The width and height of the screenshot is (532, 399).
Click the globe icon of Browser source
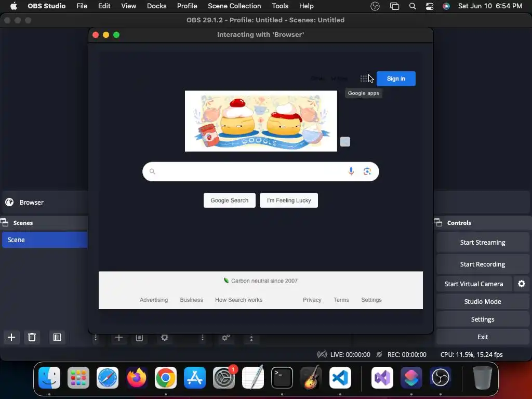tap(9, 202)
